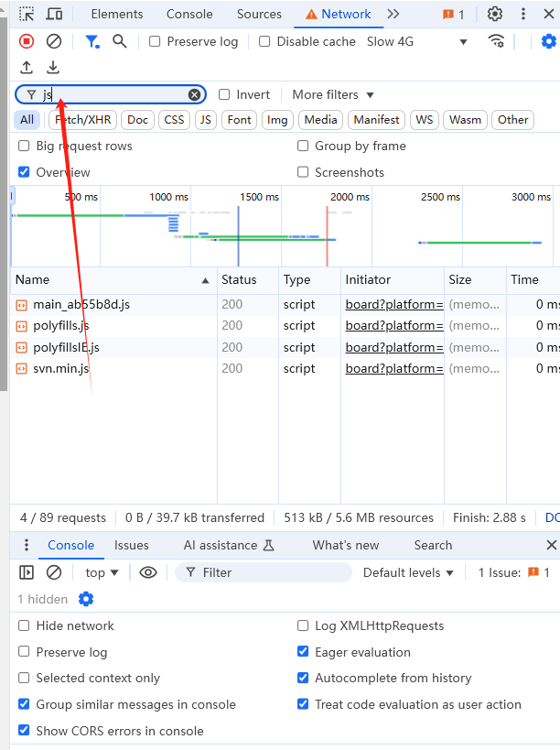The height and width of the screenshot is (750, 560).
Task: Close the console drawer
Action: coord(551,545)
